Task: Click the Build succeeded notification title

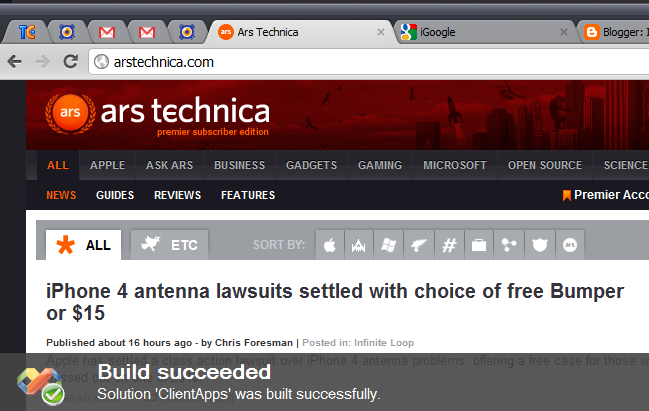Action: pyautogui.click(x=184, y=372)
